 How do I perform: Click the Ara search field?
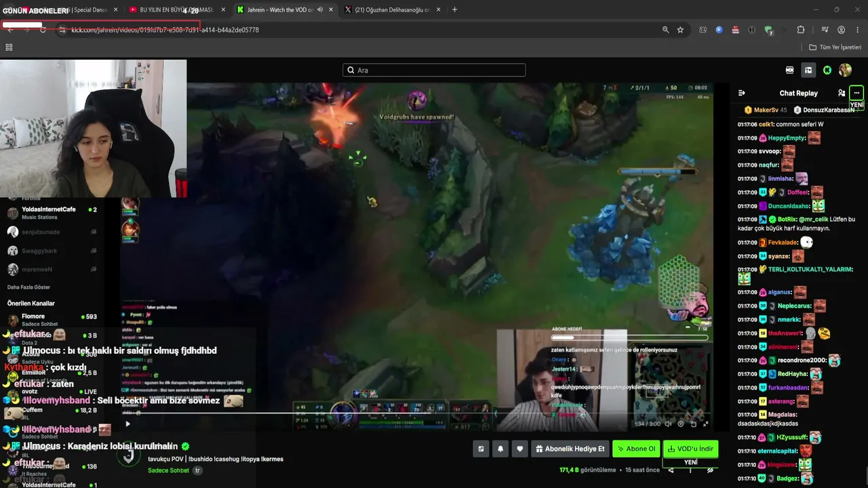pos(434,70)
